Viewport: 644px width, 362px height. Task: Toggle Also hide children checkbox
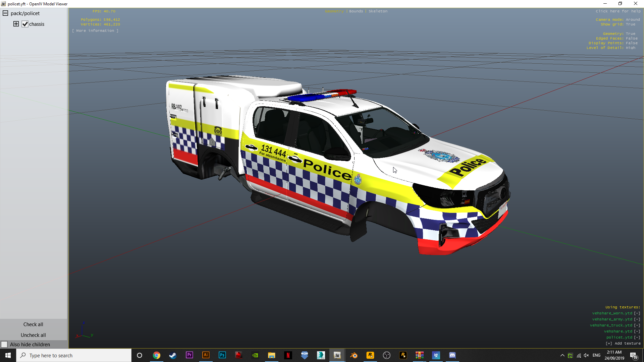[4, 345]
